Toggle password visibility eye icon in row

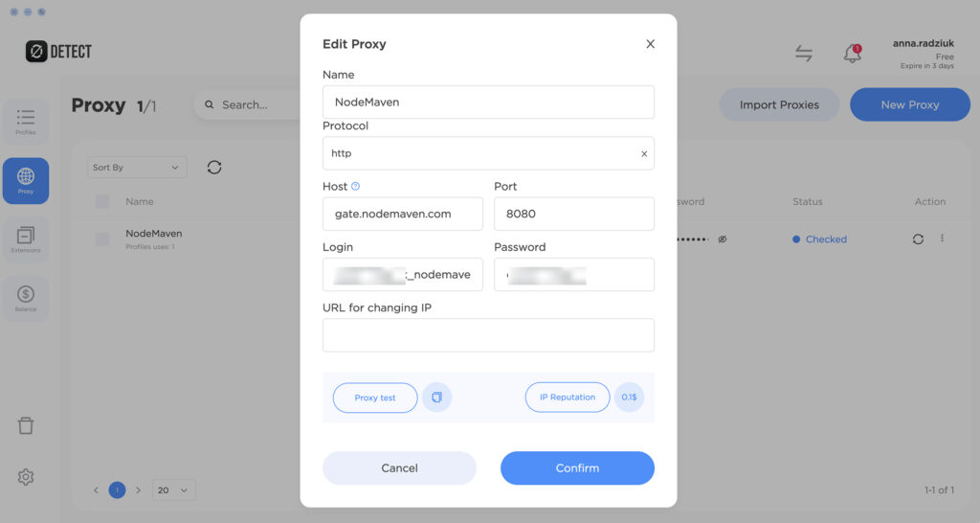coord(723,239)
